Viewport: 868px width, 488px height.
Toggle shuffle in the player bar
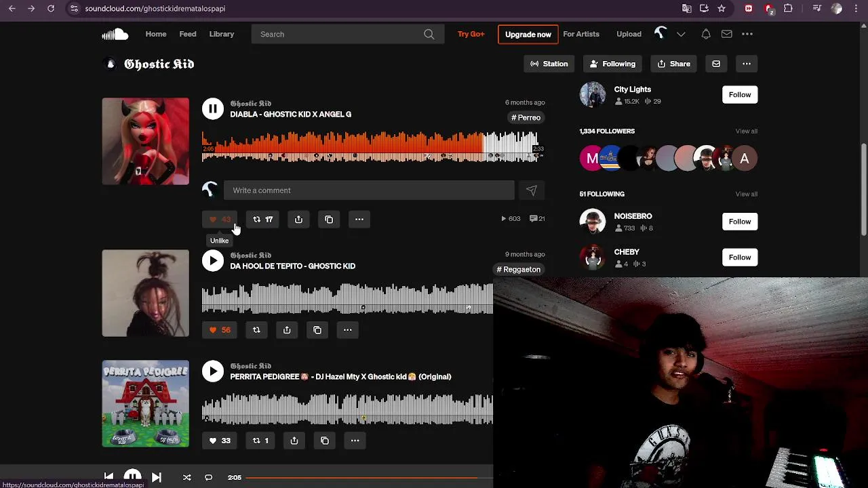tap(186, 477)
